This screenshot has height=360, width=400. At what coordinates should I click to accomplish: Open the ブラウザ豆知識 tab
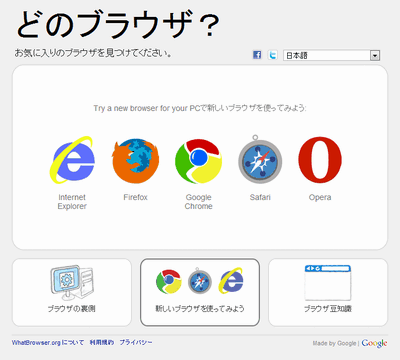click(x=328, y=292)
